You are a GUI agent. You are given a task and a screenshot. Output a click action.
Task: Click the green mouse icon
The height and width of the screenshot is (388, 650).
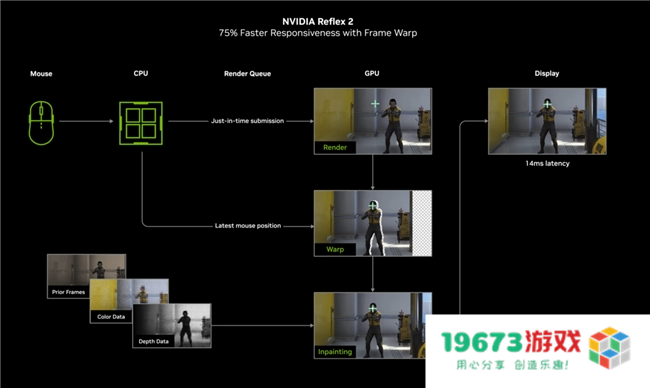(x=41, y=123)
